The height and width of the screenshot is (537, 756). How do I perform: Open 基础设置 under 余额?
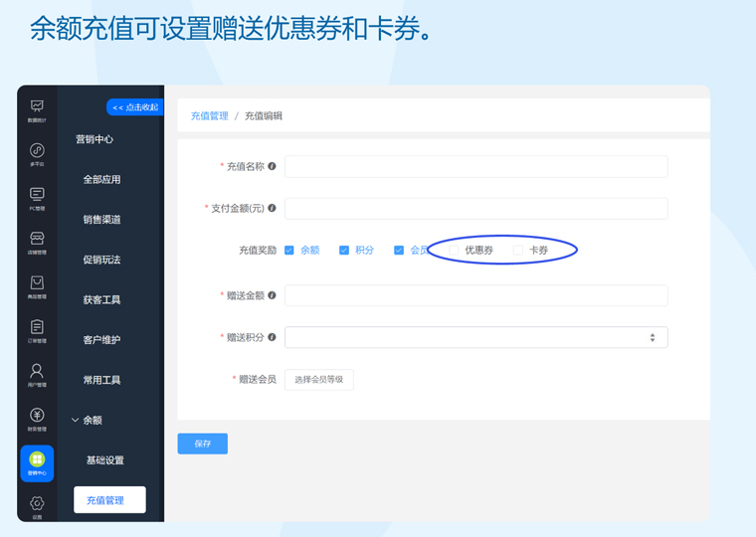(104, 460)
